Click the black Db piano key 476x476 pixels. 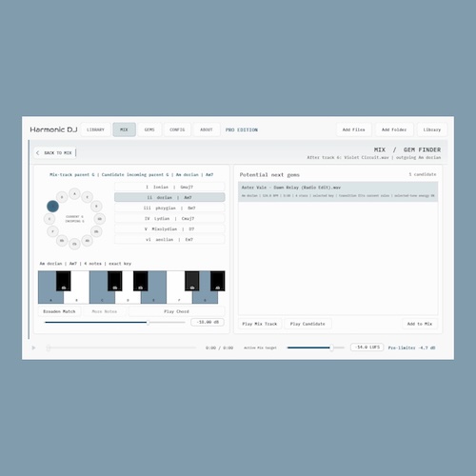[x=115, y=281]
